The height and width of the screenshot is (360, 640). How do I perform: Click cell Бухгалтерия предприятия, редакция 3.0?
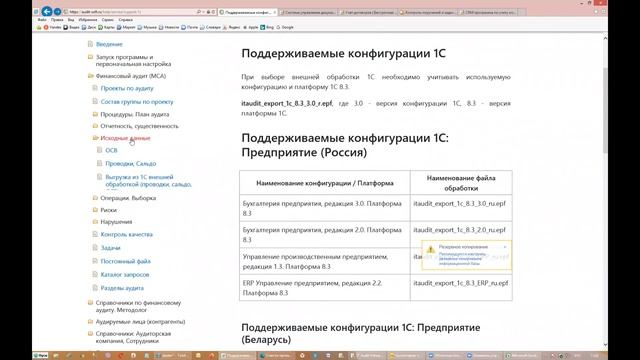pyautogui.click(x=325, y=208)
